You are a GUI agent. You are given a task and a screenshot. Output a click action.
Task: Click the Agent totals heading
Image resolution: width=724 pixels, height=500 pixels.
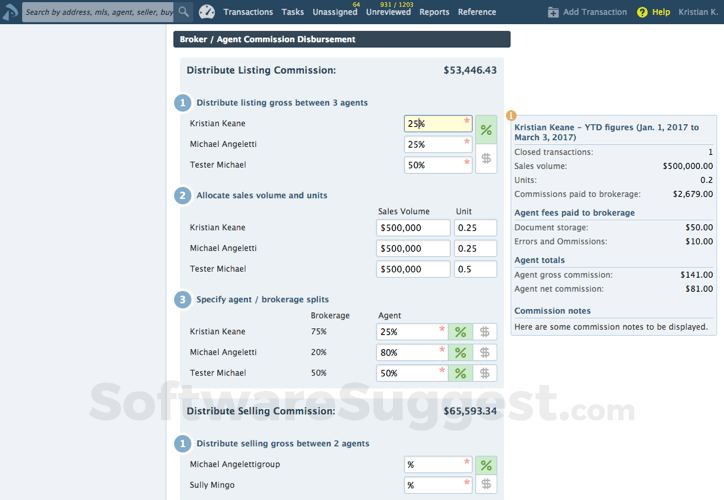[539, 260]
